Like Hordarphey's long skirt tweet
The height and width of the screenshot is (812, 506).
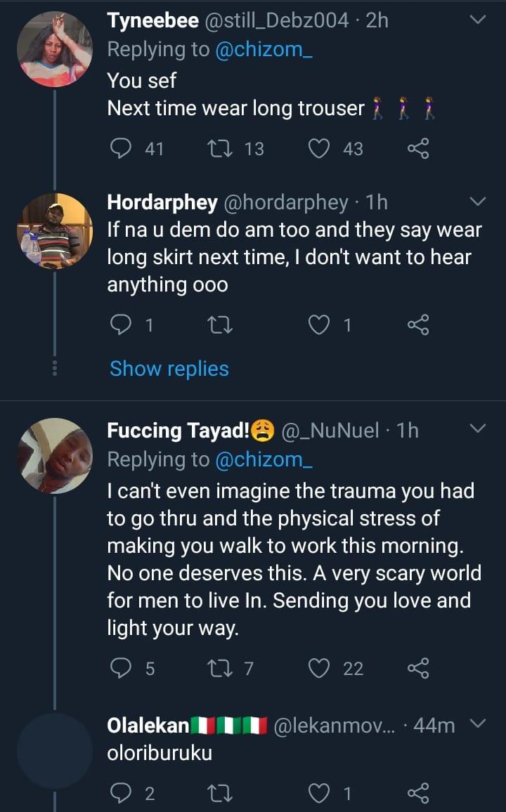click(x=320, y=325)
